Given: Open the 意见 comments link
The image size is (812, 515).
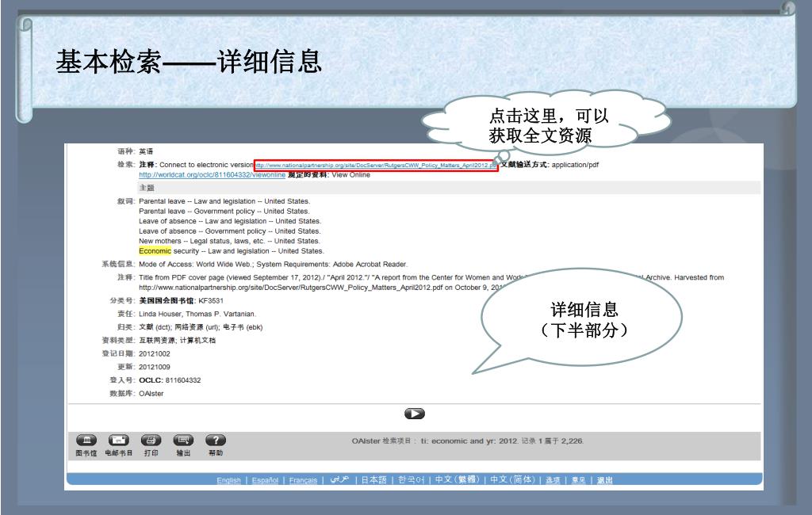Looking at the screenshot, I should coord(578,480).
